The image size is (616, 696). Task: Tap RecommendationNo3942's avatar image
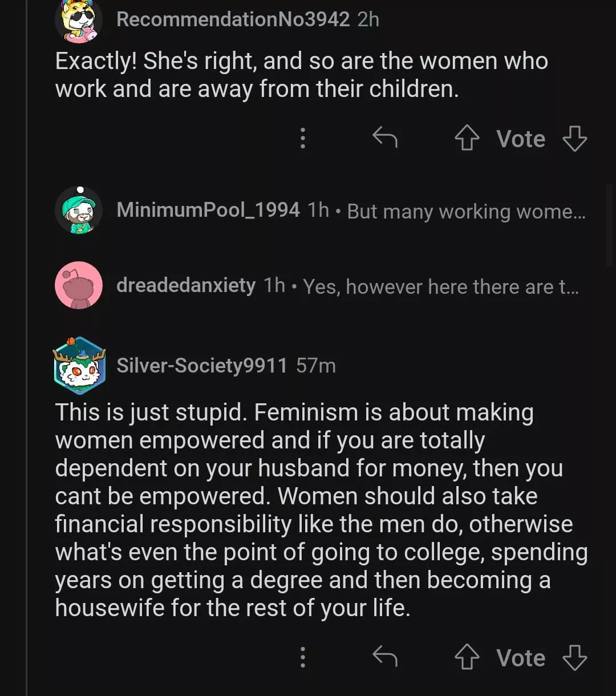pos(79,21)
